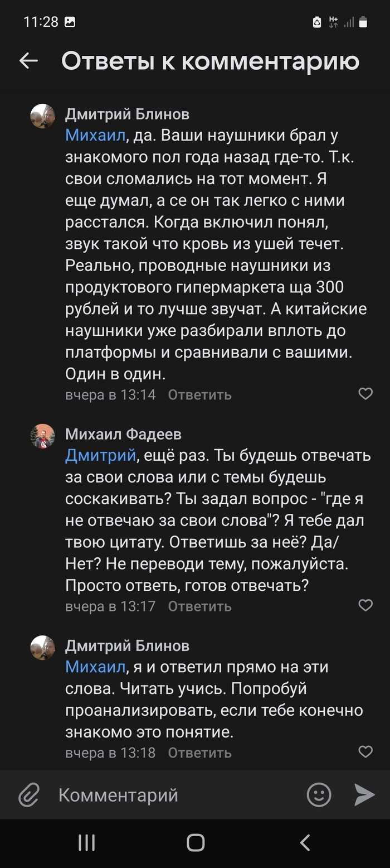Tap the screenshot notification icon in the status bar

coord(70,22)
